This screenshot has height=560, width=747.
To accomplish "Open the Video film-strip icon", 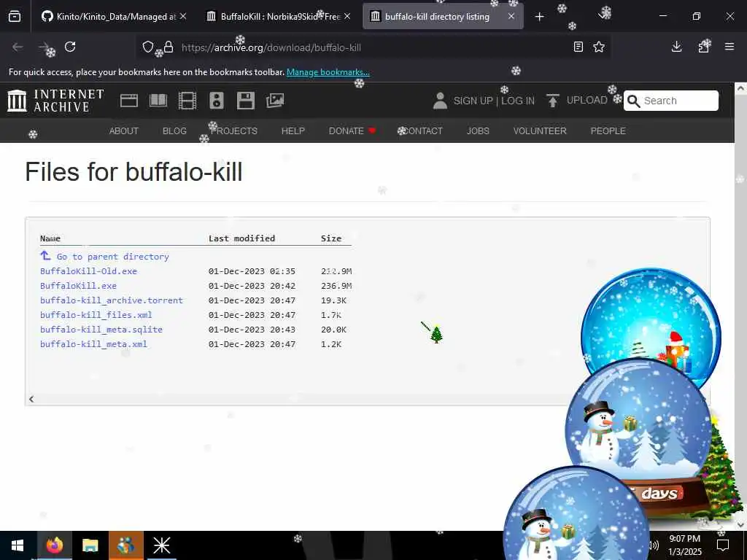I will point(187,101).
